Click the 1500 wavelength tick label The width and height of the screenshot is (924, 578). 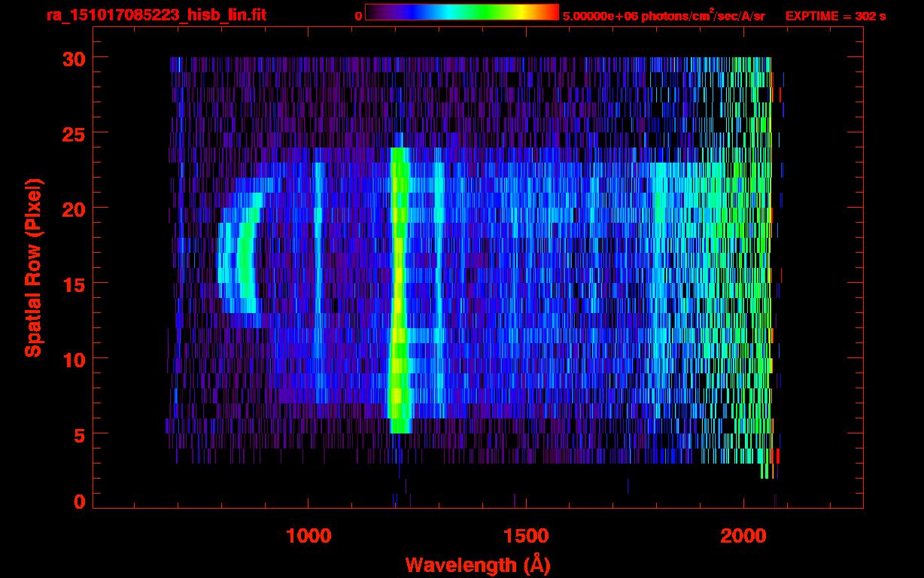coord(525,536)
